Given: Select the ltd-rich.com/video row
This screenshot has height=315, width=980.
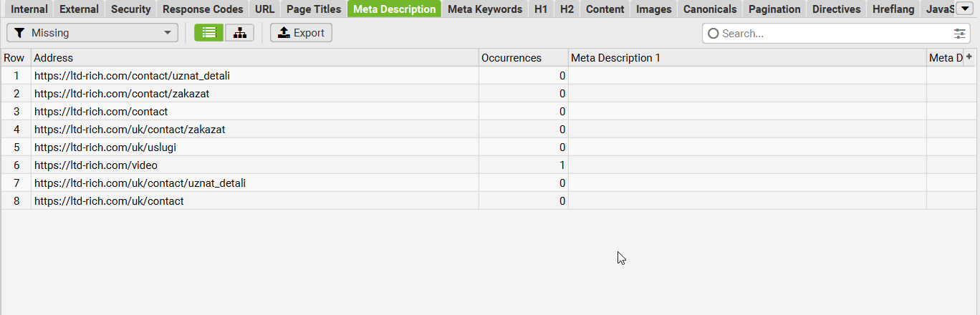Looking at the screenshot, I should point(487,165).
